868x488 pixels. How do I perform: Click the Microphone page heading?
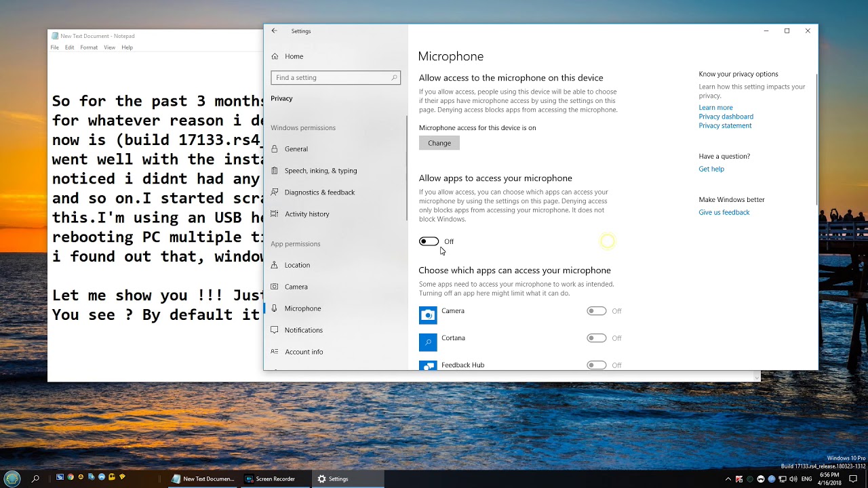point(451,56)
